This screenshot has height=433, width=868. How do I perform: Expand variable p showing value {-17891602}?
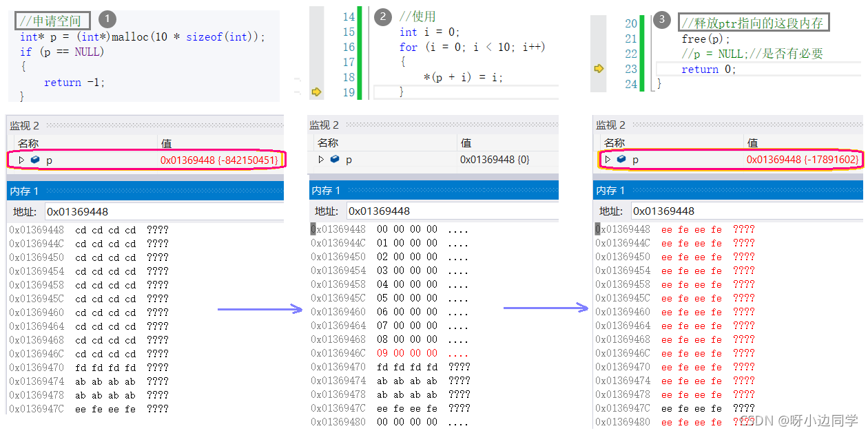608,160
